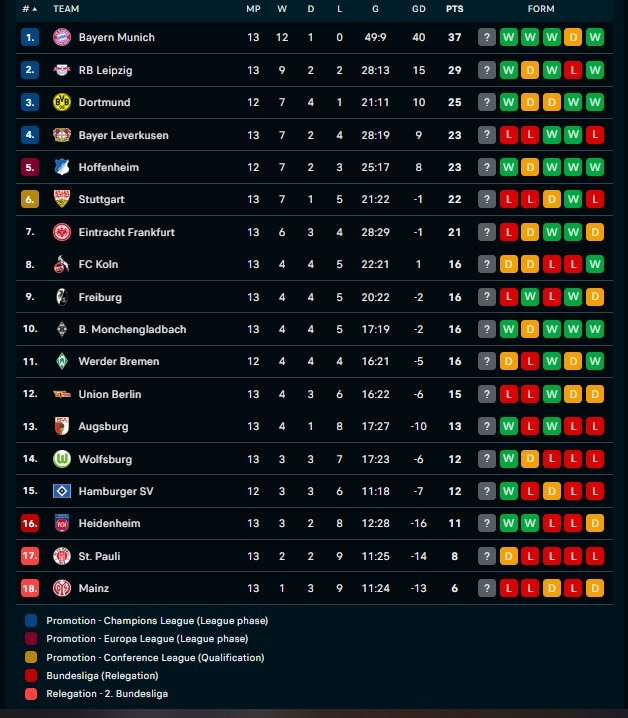Click the St. Pauli team badge
Image resolution: width=628 pixels, height=718 pixels.
pyautogui.click(x=63, y=556)
